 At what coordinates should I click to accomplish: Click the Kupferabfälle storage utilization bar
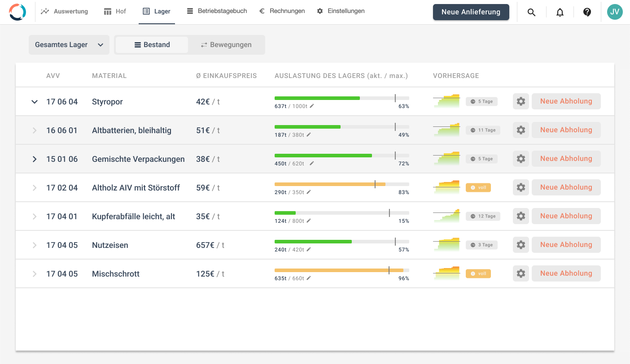(x=341, y=213)
